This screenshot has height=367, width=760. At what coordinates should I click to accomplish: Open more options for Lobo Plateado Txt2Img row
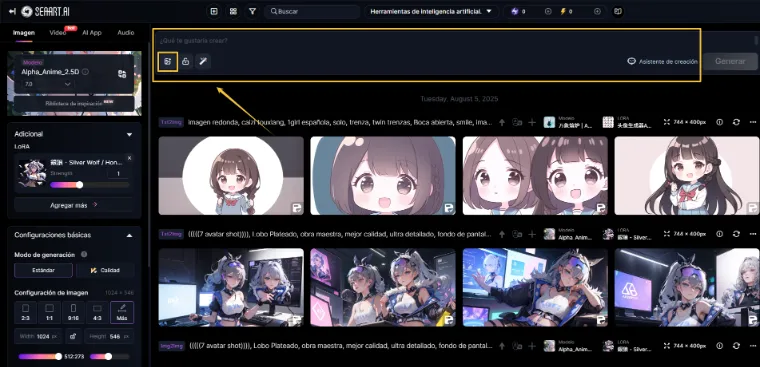[753, 234]
